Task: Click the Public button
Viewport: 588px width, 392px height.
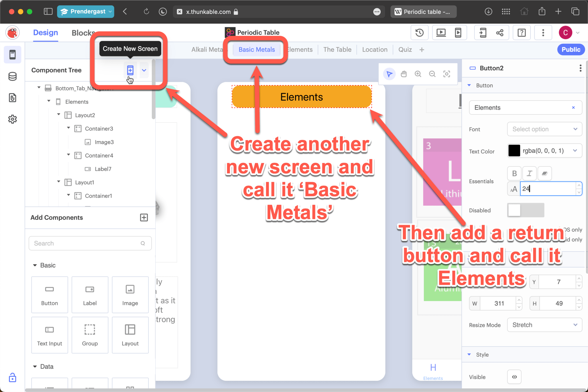Action: tap(571, 50)
